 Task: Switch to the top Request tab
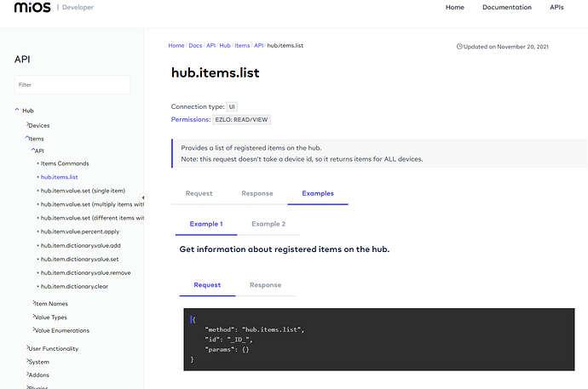click(199, 193)
